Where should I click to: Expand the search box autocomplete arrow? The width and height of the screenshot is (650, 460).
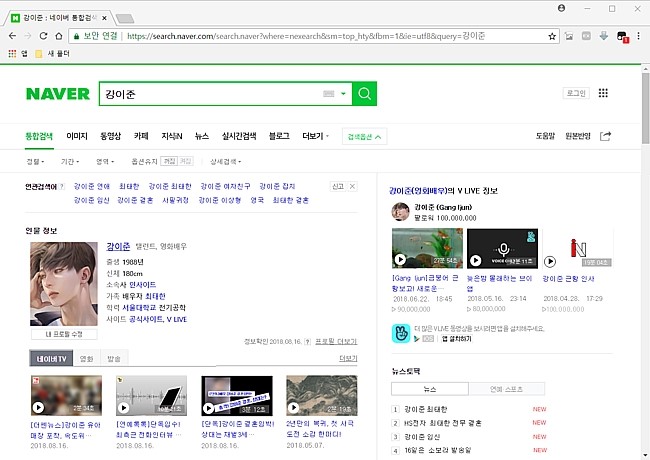click(x=343, y=94)
